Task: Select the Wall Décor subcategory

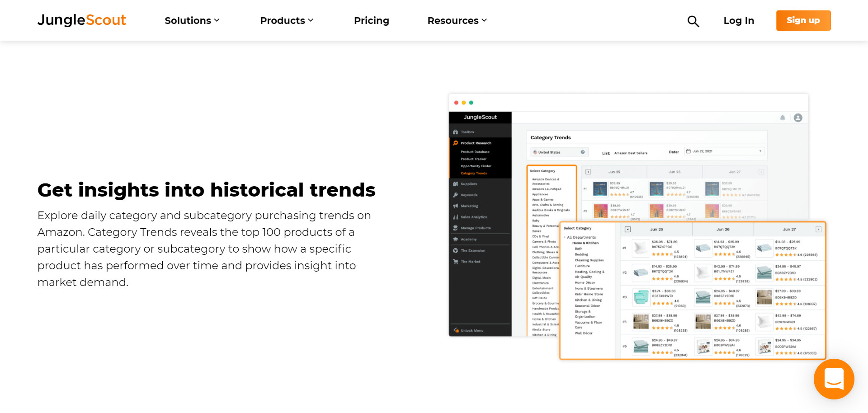Action: tap(584, 333)
